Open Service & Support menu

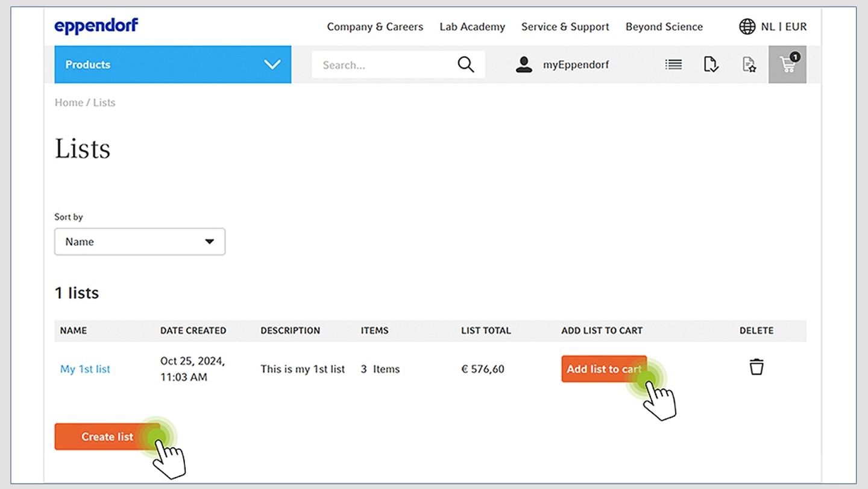(x=565, y=26)
